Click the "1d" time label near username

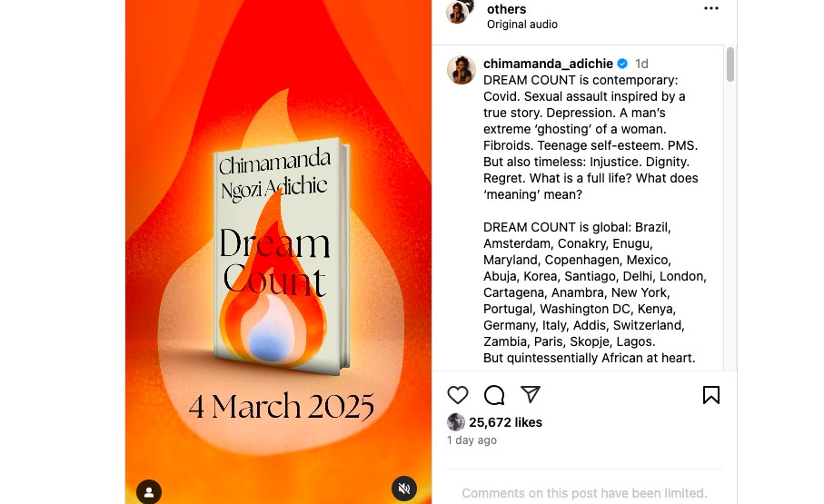pos(641,64)
